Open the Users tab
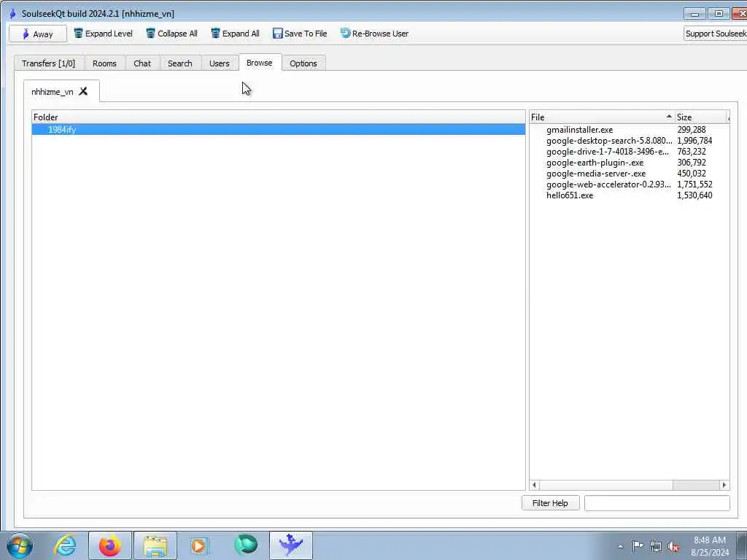 tap(219, 63)
